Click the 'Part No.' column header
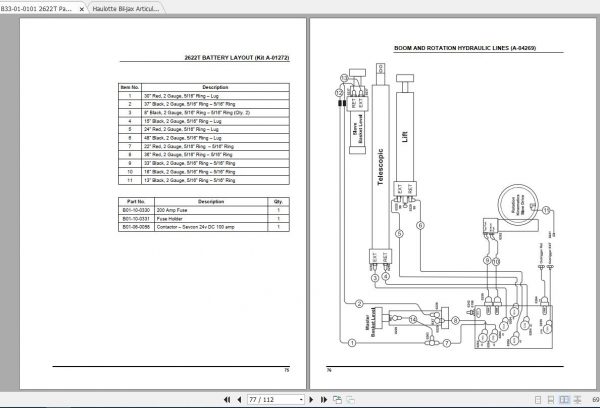 pyautogui.click(x=136, y=202)
